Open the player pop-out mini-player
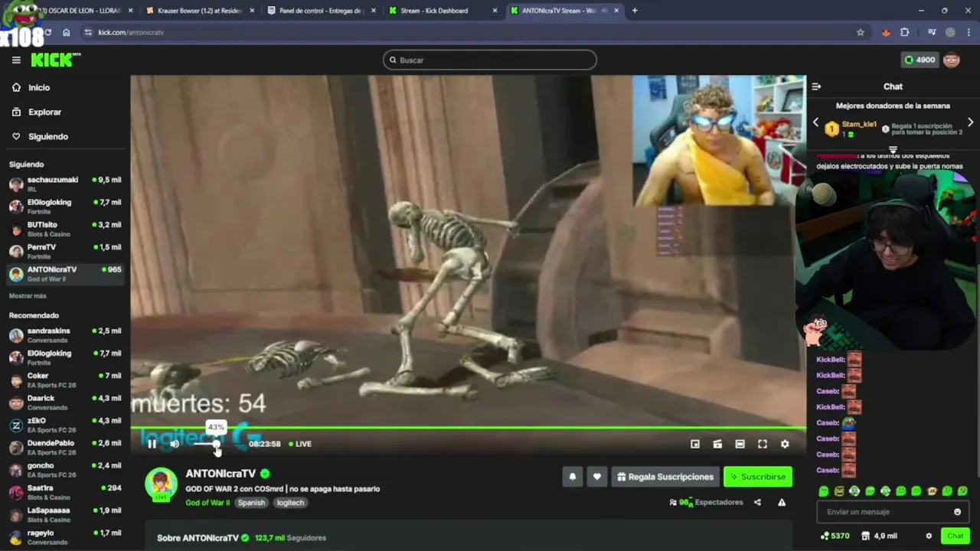The width and height of the screenshot is (980, 551). 695,444
